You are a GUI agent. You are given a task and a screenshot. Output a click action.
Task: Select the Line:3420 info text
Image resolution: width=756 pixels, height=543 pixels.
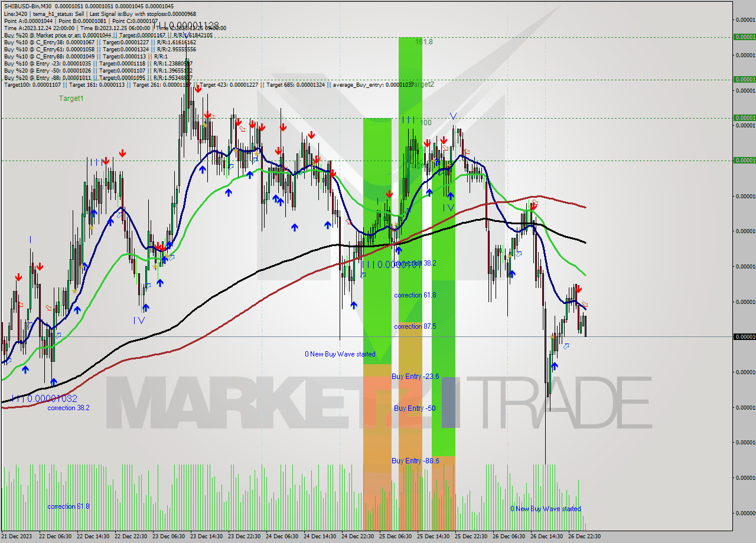[15, 14]
